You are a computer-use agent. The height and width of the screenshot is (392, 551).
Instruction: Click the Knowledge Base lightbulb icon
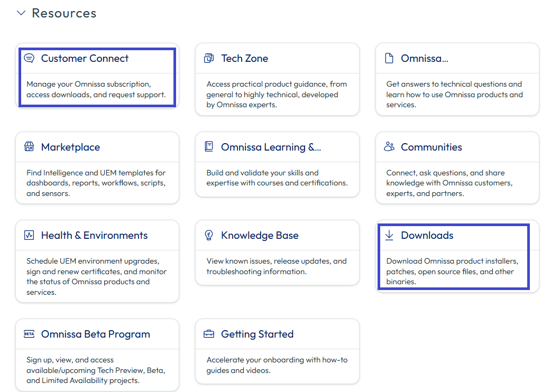209,235
